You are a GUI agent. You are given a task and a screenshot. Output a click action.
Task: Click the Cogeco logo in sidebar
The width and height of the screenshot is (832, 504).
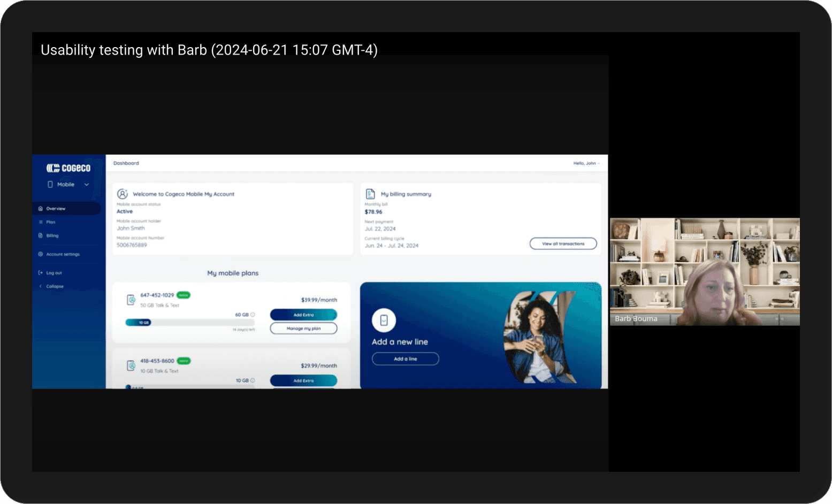[x=68, y=168]
